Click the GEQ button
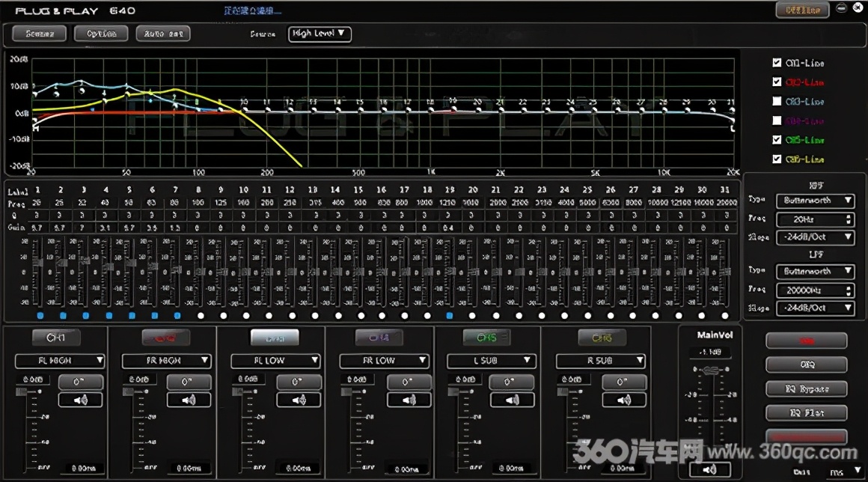This screenshot has height=482, width=868. 807,364
